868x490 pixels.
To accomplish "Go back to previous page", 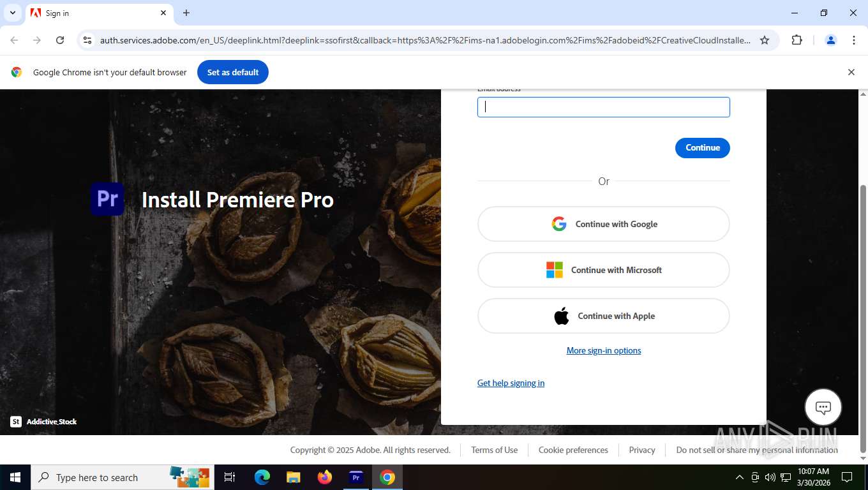I will (x=14, y=40).
